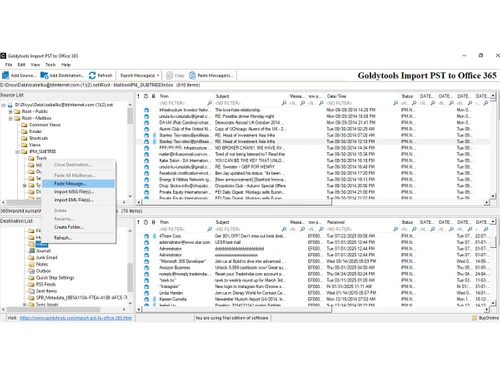Click the From filter search icon in source grid
Screen dimensions: 500x375
(x=209, y=103)
